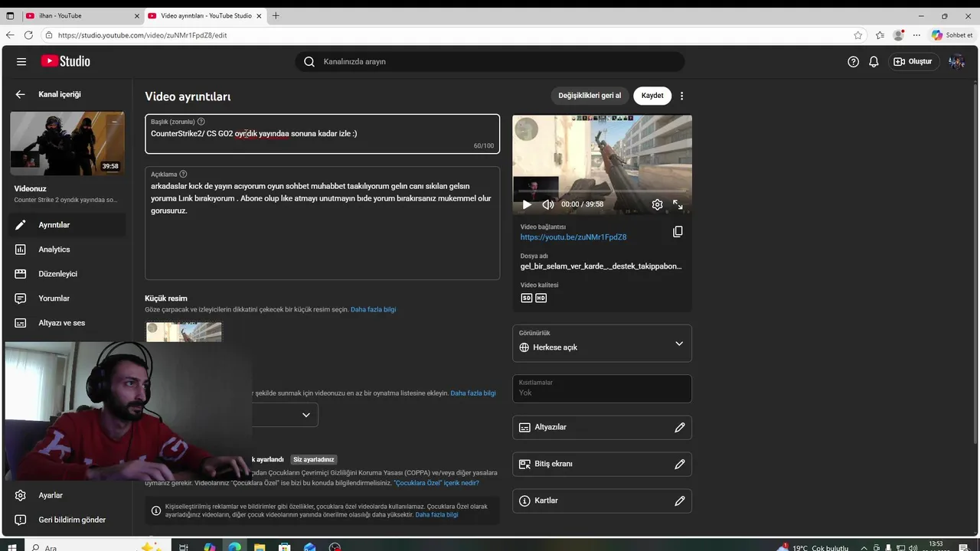Open Edge tab actions icon
The image size is (980, 551).
tap(10, 15)
